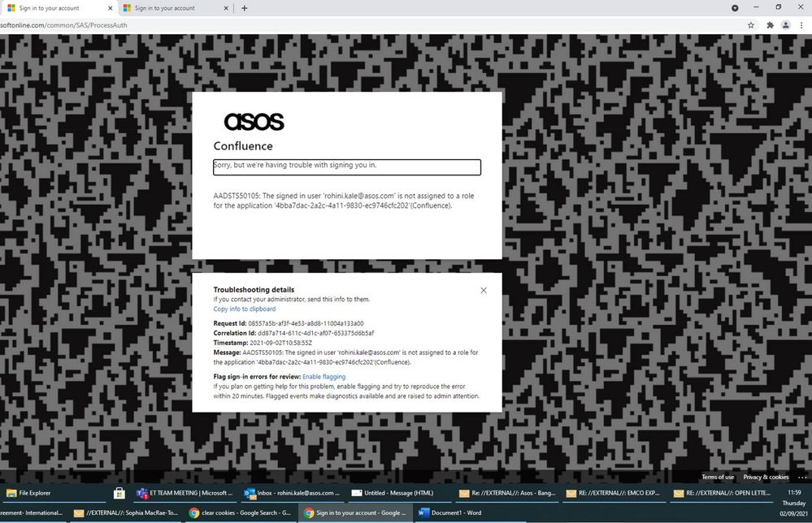Open the Outlook Inbox taskbar window

coord(292,493)
